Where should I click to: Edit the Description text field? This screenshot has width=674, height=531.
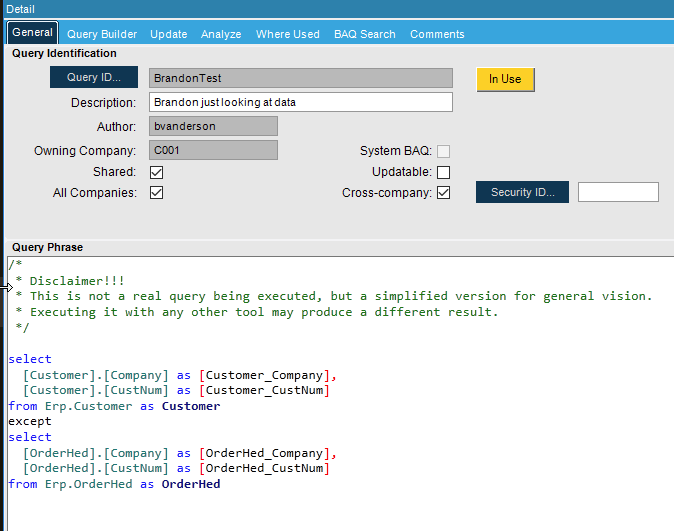pyautogui.click(x=300, y=102)
